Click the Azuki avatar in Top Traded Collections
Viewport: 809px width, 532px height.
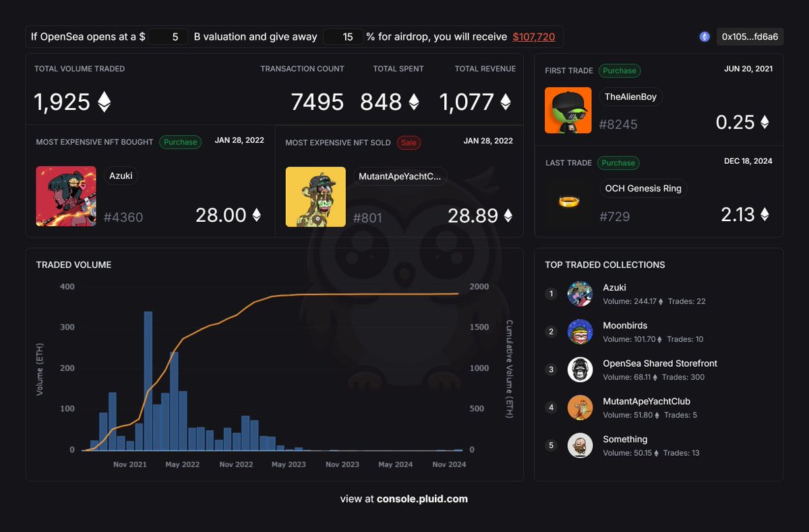click(580, 294)
